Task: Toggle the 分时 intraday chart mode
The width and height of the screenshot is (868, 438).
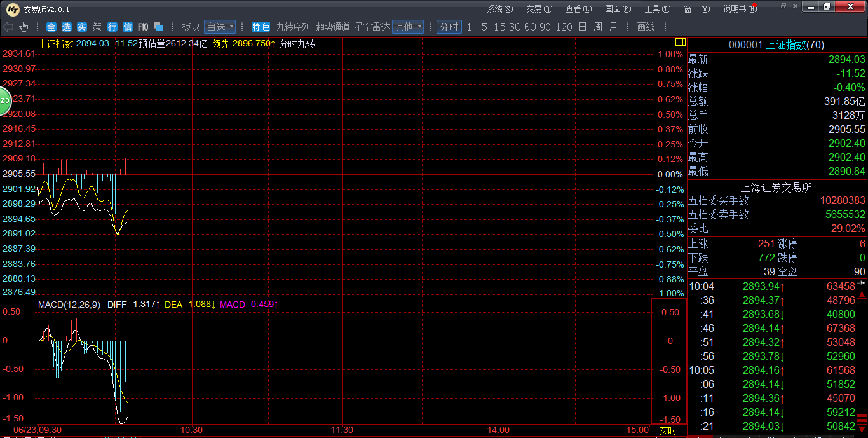Action: [x=449, y=27]
